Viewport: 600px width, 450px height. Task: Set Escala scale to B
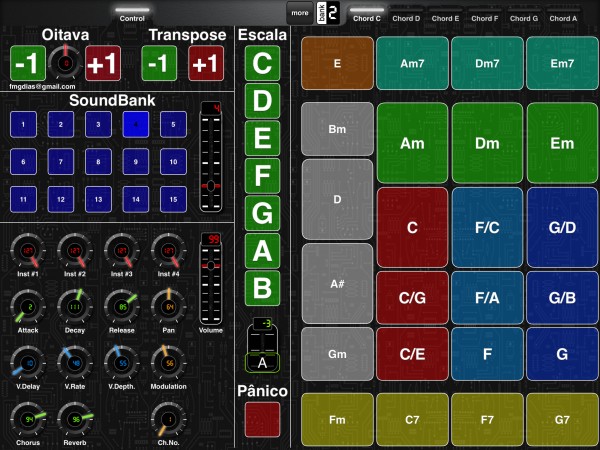tap(262, 288)
